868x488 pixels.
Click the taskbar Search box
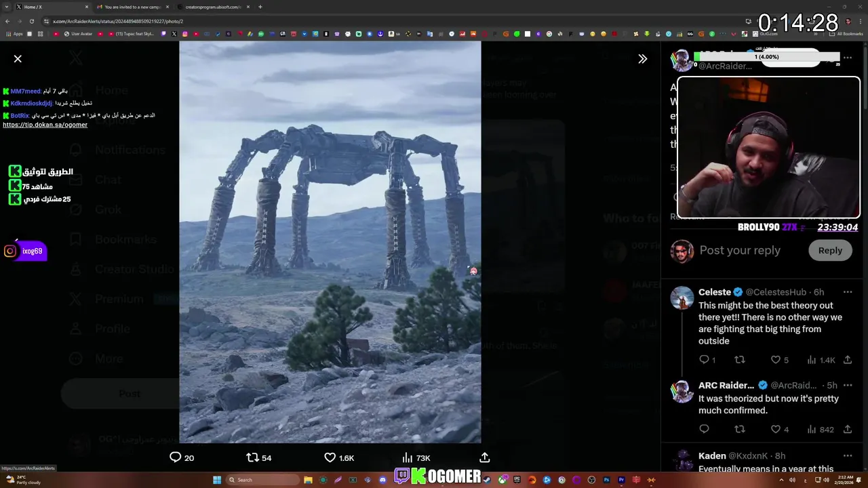(263, 480)
